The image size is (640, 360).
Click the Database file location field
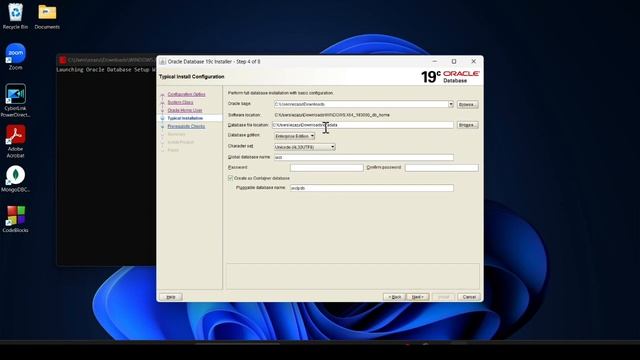pos(363,125)
